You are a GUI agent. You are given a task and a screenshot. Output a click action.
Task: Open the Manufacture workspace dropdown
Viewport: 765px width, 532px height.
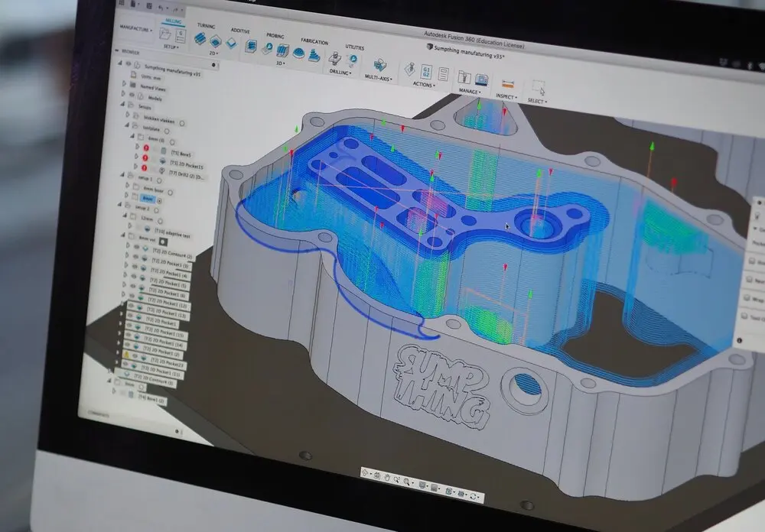136,29
